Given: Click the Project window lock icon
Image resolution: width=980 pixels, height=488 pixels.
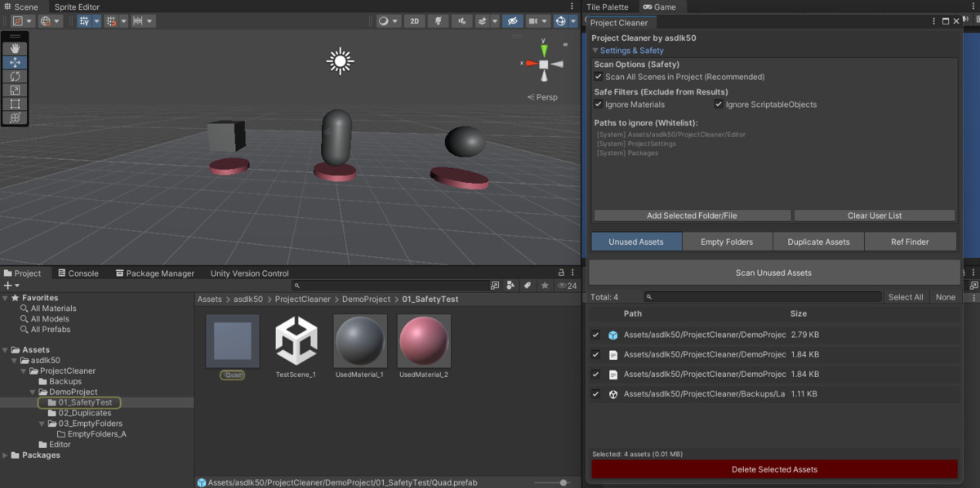Looking at the screenshot, I should [561, 273].
